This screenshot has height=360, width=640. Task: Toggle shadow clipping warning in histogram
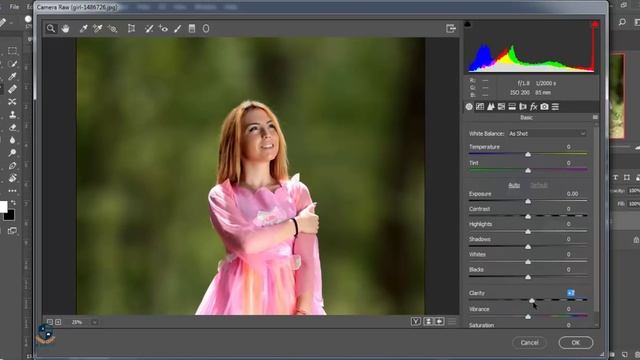[x=468, y=24]
